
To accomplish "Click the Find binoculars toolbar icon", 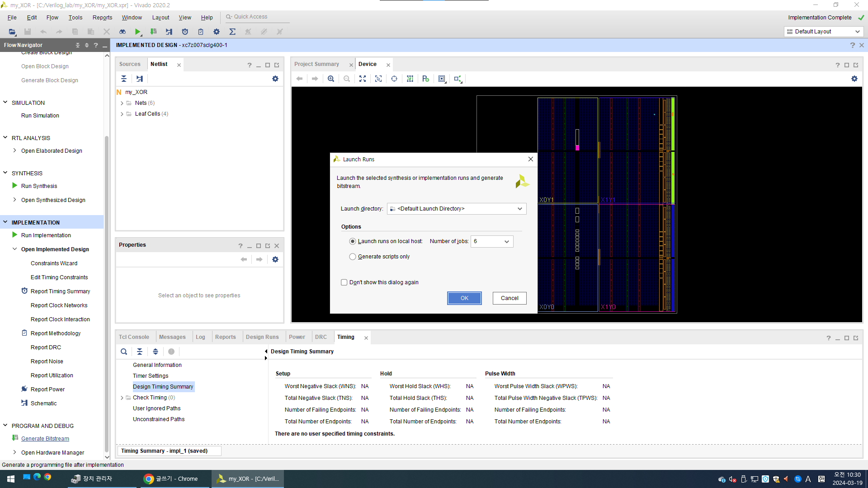I will coord(123,32).
